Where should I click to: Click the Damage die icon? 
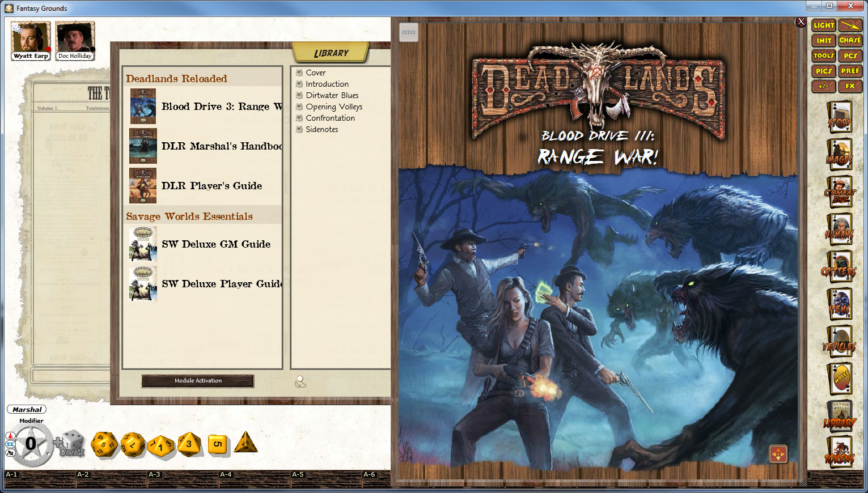point(72,444)
